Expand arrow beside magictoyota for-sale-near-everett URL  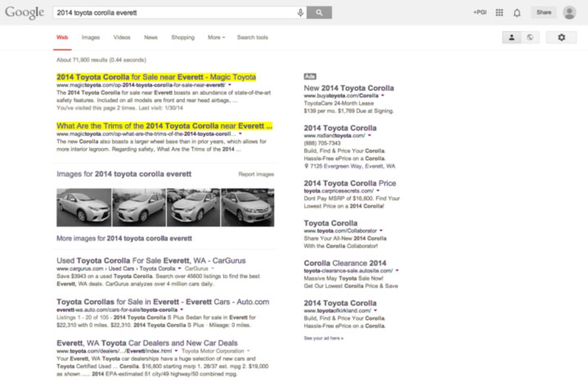click(230, 85)
